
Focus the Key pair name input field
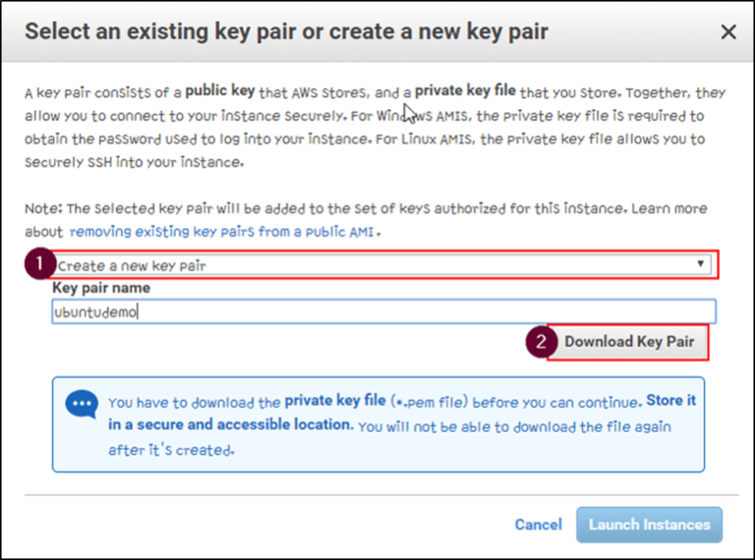pyautogui.click(x=383, y=311)
